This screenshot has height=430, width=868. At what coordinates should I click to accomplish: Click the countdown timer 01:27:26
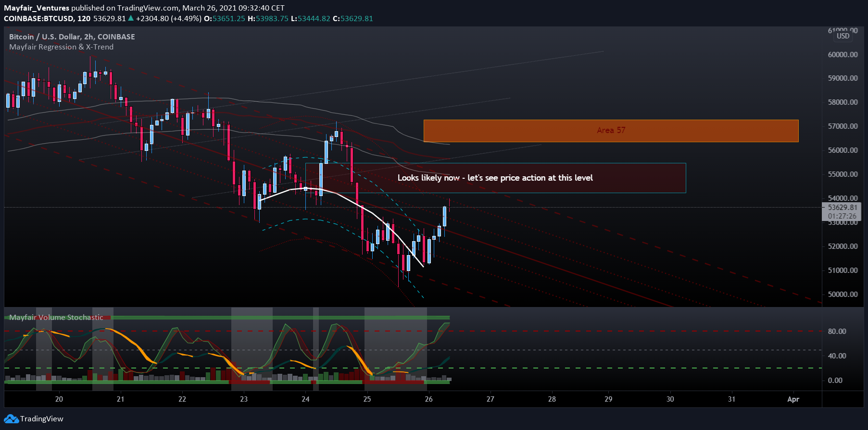pos(842,216)
